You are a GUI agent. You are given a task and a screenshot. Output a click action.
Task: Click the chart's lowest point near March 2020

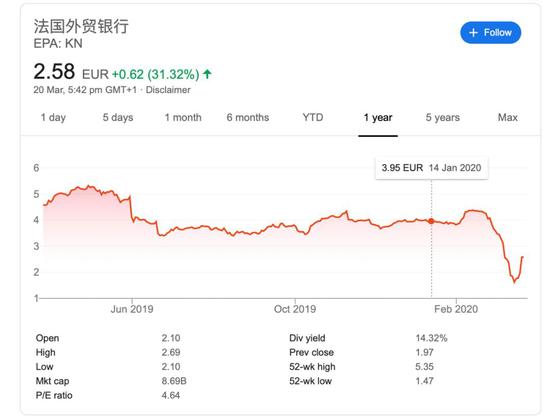point(515,282)
